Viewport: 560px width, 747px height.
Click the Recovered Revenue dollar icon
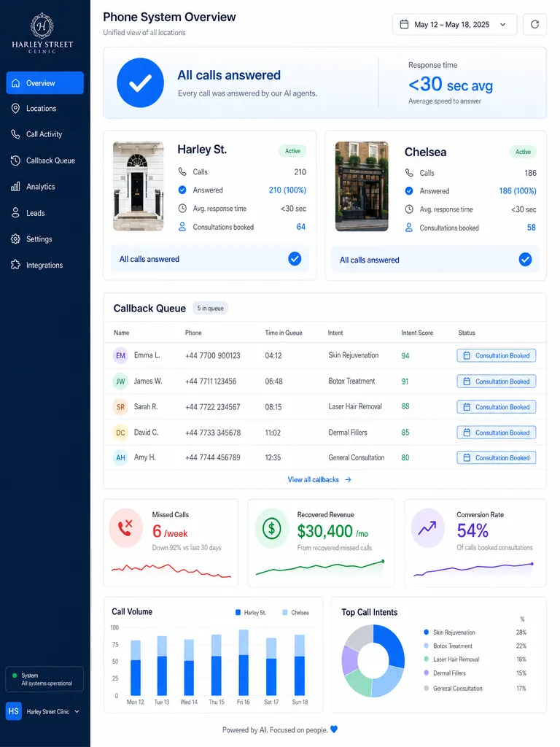[272, 528]
